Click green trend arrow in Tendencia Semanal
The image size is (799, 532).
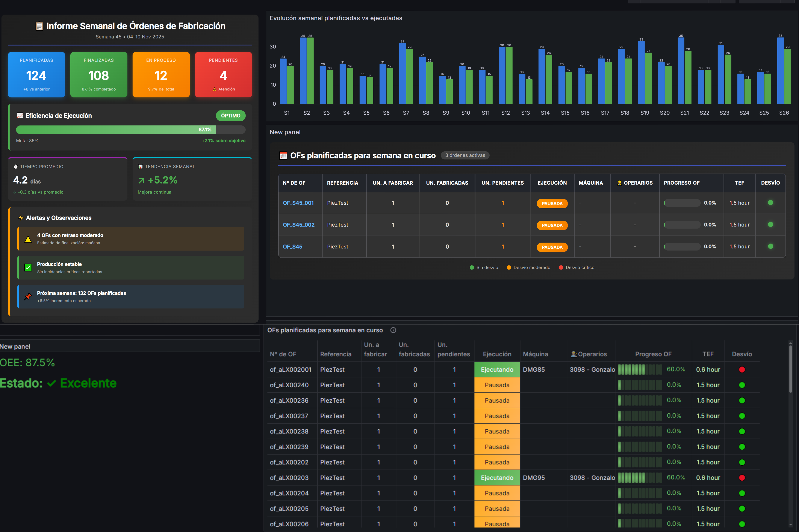coord(141,180)
